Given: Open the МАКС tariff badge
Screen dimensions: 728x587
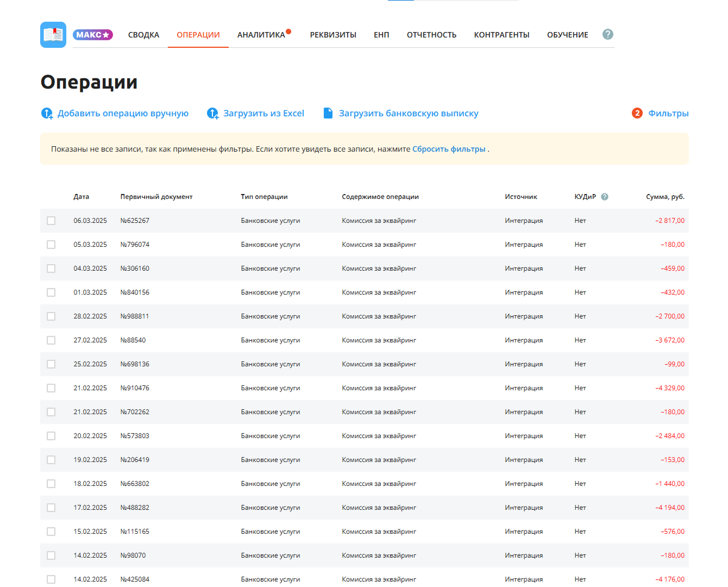Looking at the screenshot, I should [93, 35].
